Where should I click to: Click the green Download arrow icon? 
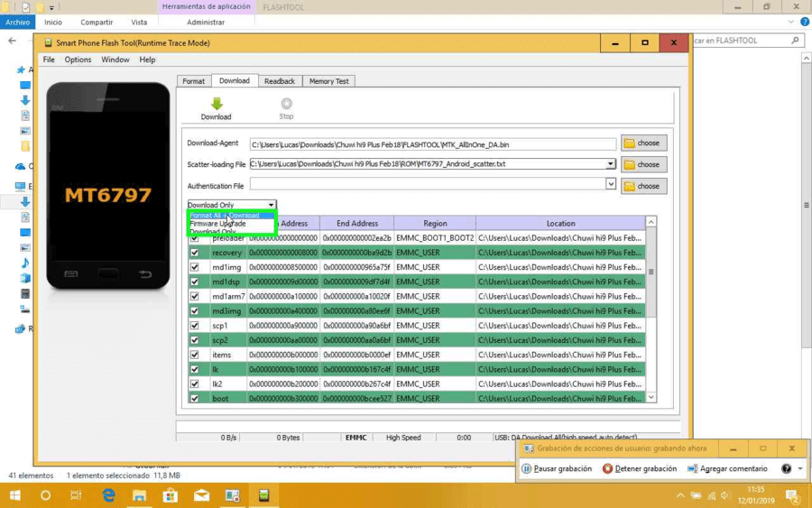(x=217, y=104)
